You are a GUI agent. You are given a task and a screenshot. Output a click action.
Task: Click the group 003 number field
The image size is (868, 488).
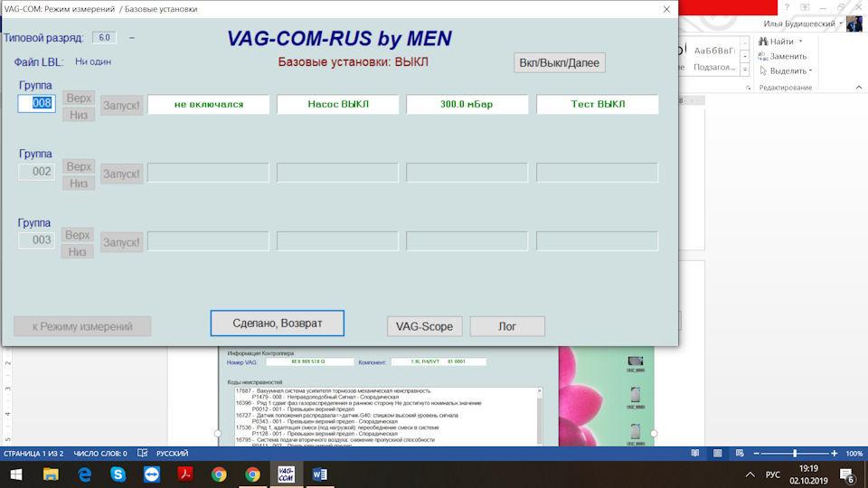(x=36, y=240)
